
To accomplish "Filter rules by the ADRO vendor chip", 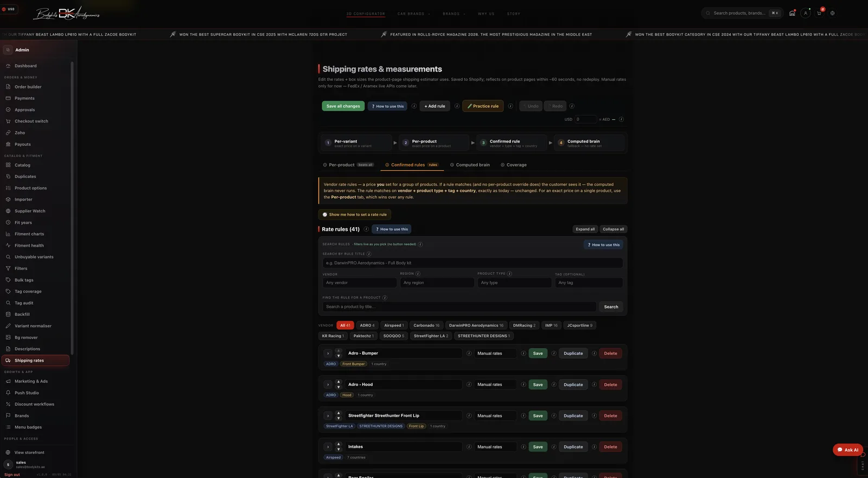I will point(367,326).
